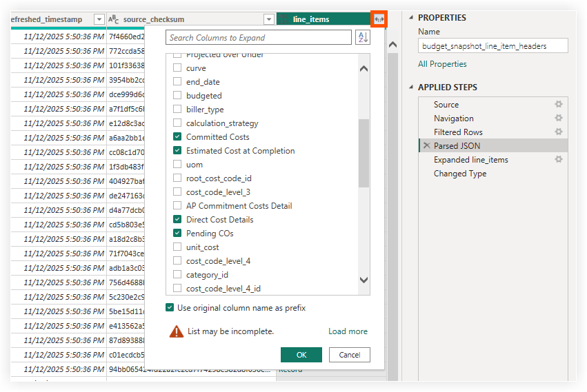Check the cost_code_level_3 checkbox
Image resolution: width=587 pixels, height=392 pixels.
[177, 192]
